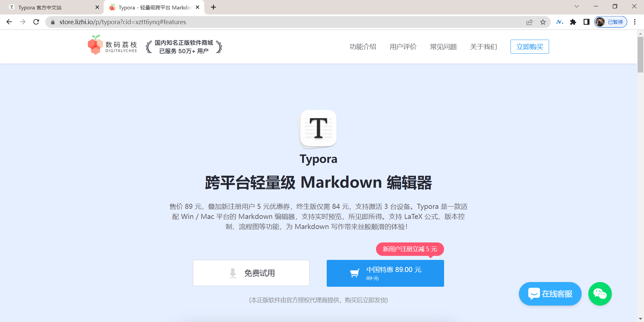Viewport: 644px width, 322px height.
Task: Click 国内知名正版软件商城 badge
Action: tap(184, 47)
